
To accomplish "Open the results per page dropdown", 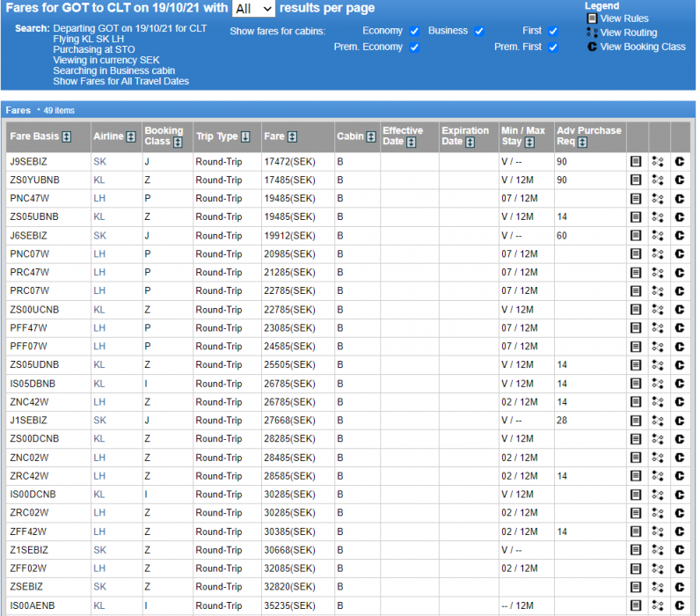I will pyautogui.click(x=253, y=9).
